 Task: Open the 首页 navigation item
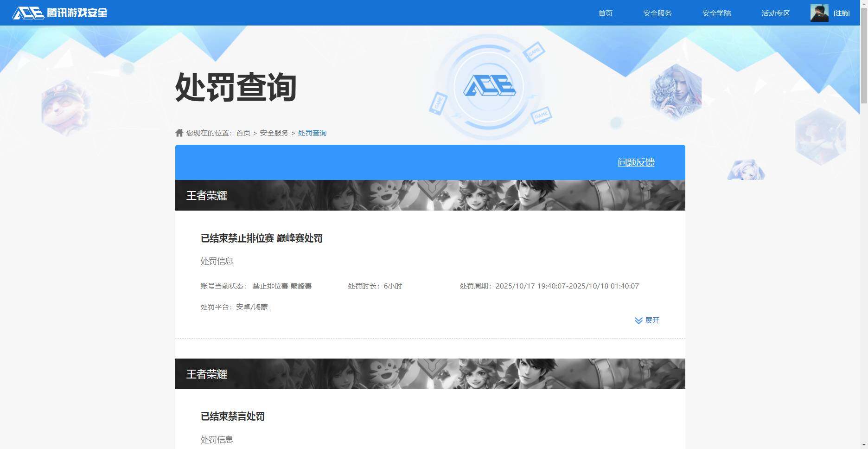(606, 13)
